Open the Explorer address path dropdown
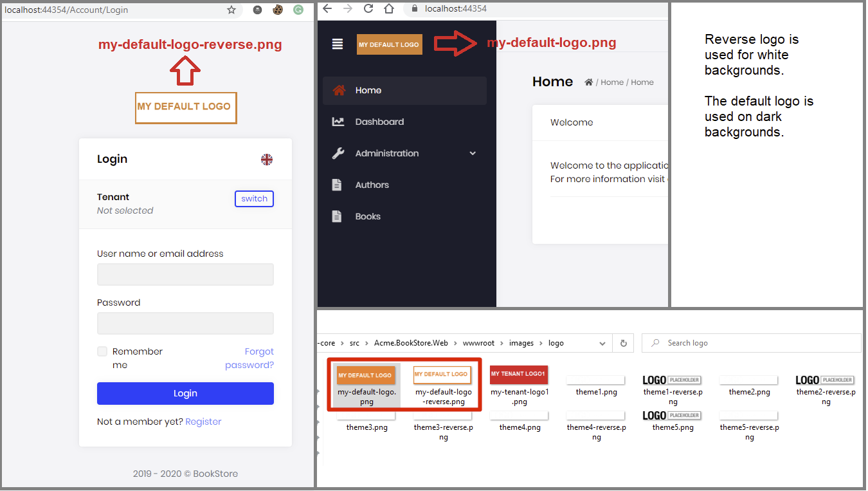This screenshot has height=491, width=868. pyautogui.click(x=602, y=343)
